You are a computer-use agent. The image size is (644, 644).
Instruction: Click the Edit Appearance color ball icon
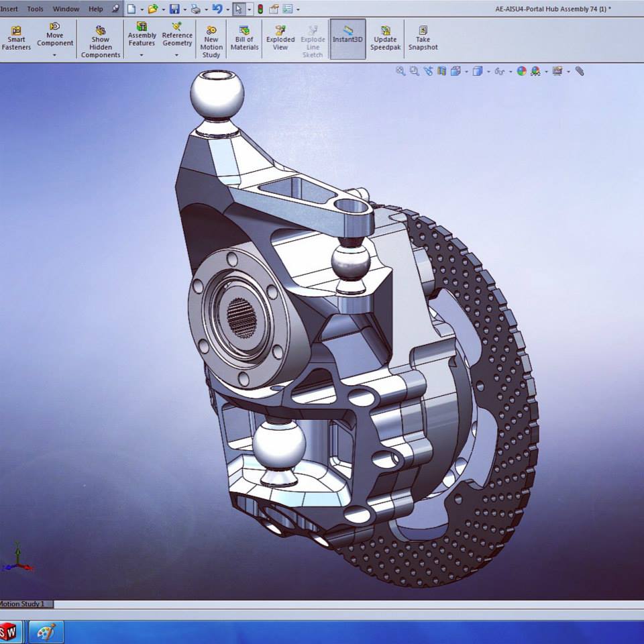click(x=521, y=71)
